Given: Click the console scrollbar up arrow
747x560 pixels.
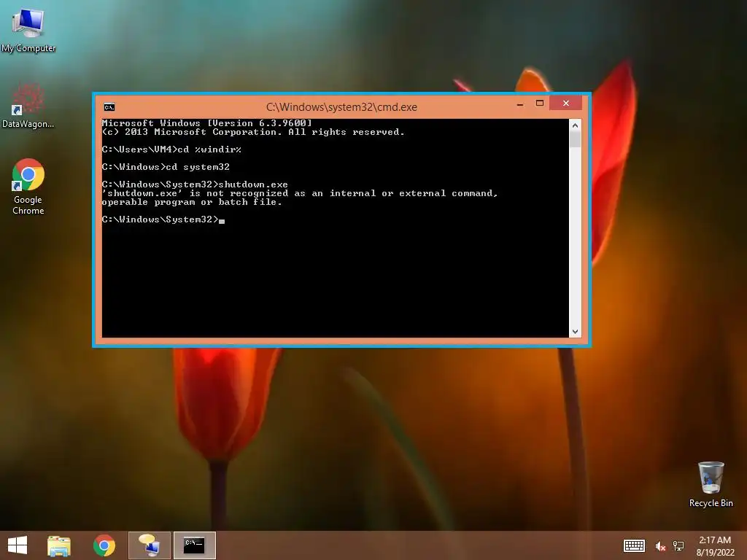Looking at the screenshot, I should tap(575, 125).
